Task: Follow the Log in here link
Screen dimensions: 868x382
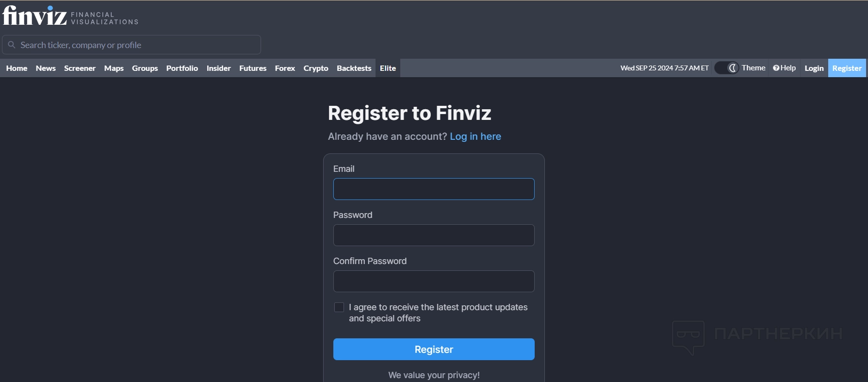Action: click(475, 136)
